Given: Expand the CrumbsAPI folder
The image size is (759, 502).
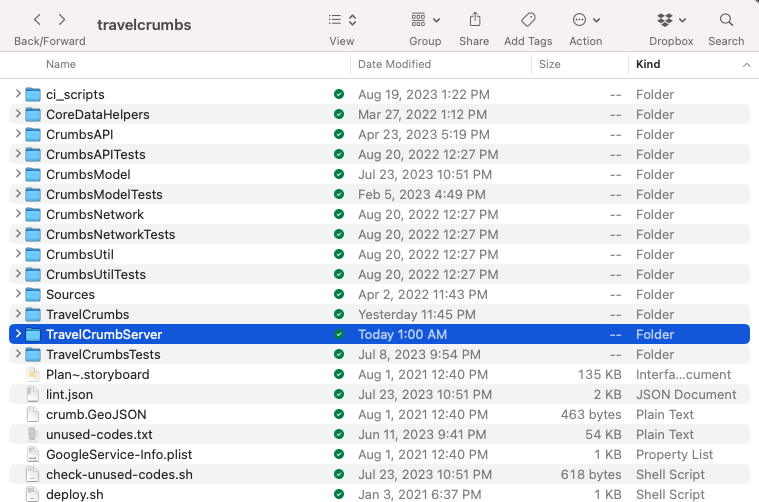Looking at the screenshot, I should pyautogui.click(x=18, y=134).
